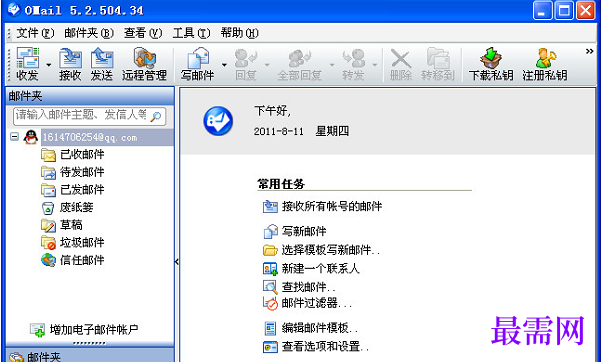The height and width of the screenshot is (362, 603).
Task: Click 选择模板写新邮件 task link
Action: (331, 250)
